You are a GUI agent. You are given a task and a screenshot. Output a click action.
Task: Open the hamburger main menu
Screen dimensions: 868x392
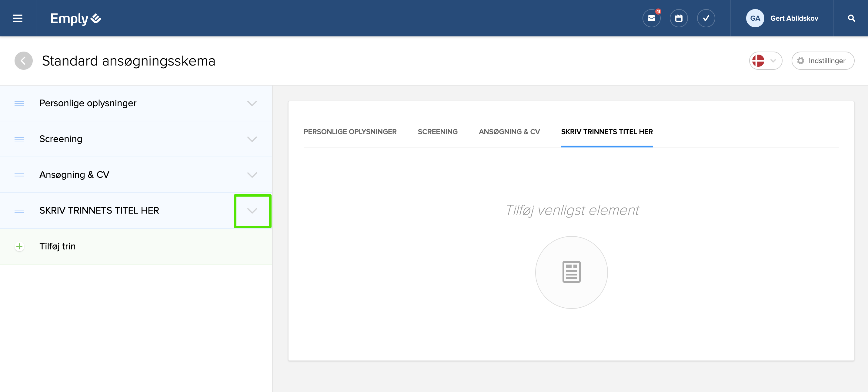(18, 18)
